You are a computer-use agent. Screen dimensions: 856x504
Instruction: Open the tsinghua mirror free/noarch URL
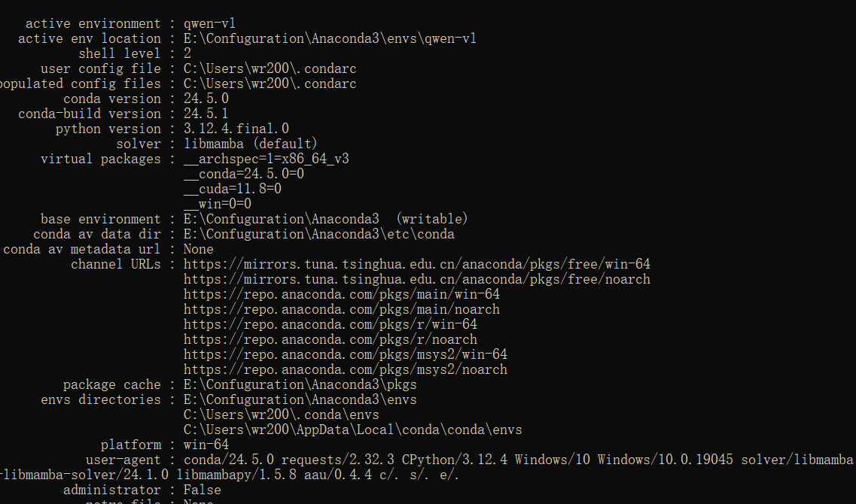pos(416,279)
